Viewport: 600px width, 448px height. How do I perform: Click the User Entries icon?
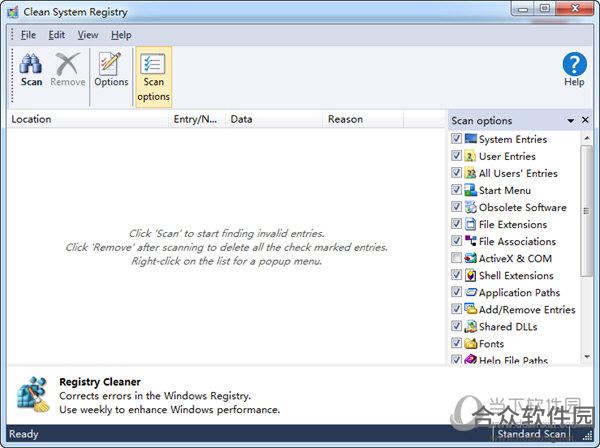(470, 156)
